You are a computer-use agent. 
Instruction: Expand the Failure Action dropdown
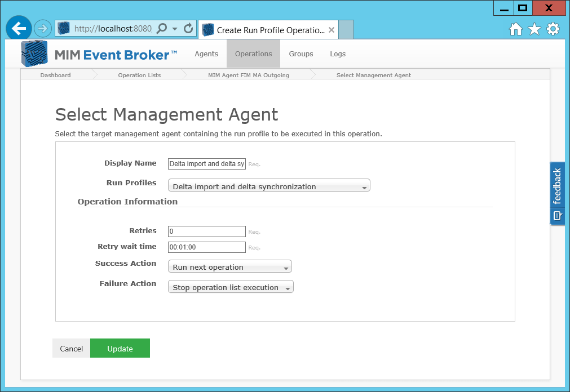click(x=231, y=287)
